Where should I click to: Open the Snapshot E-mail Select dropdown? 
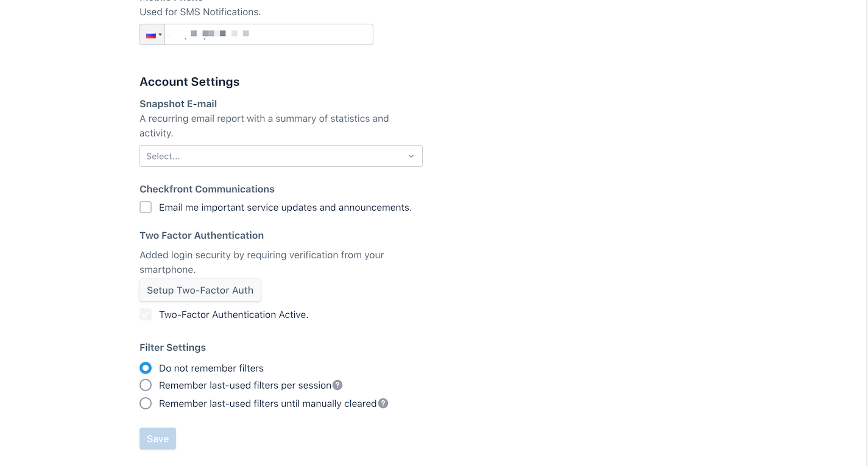coord(281,156)
